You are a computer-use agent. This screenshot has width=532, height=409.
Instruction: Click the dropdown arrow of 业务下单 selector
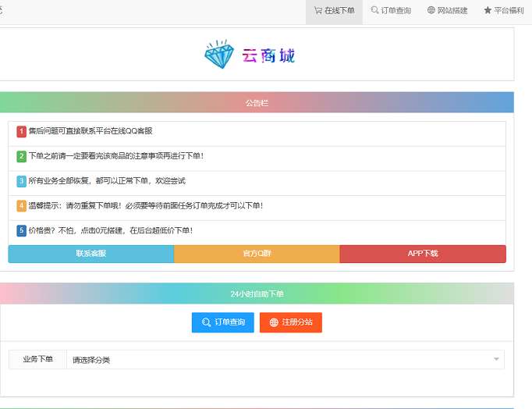(496, 359)
